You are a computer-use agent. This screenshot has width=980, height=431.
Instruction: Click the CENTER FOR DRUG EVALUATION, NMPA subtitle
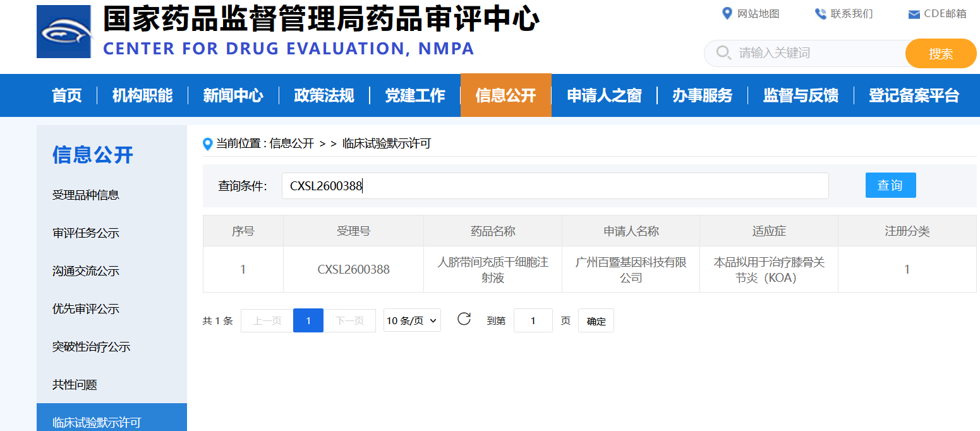tap(289, 49)
